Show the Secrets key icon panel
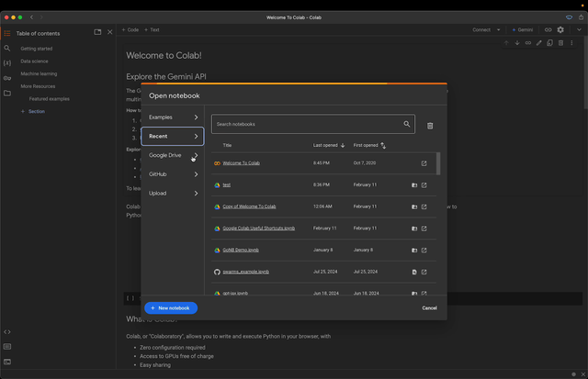Viewport: 588px width, 379px height. [x=7, y=78]
